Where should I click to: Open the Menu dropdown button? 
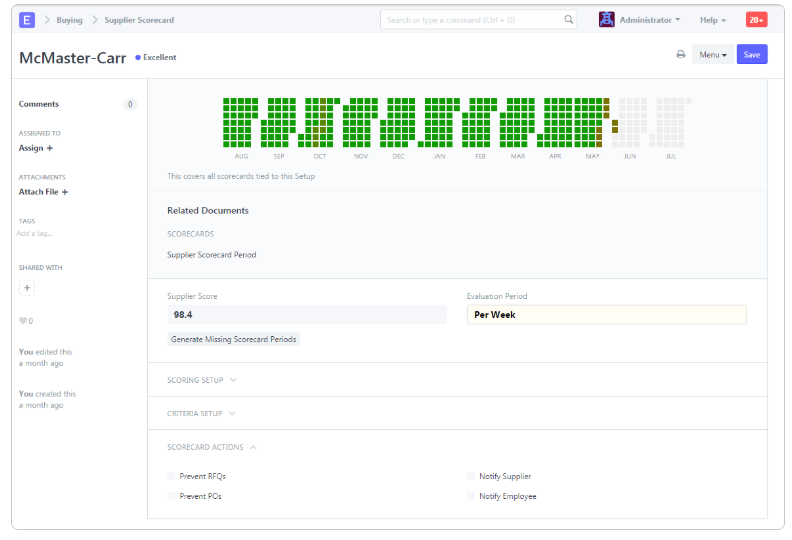click(712, 55)
